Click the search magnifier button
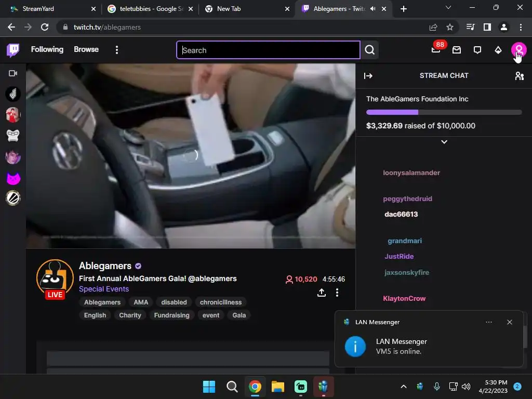 tap(370, 50)
